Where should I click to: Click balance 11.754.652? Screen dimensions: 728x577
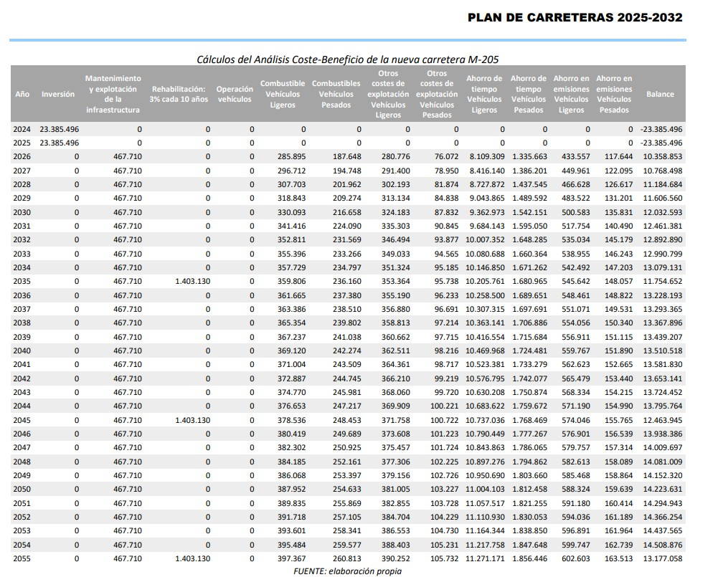[x=663, y=281]
